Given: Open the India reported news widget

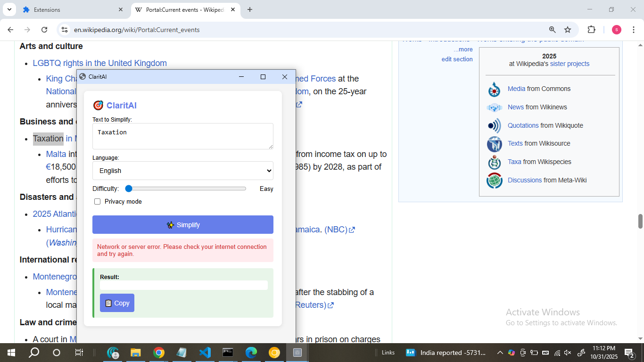Looking at the screenshot, I should coord(446,353).
